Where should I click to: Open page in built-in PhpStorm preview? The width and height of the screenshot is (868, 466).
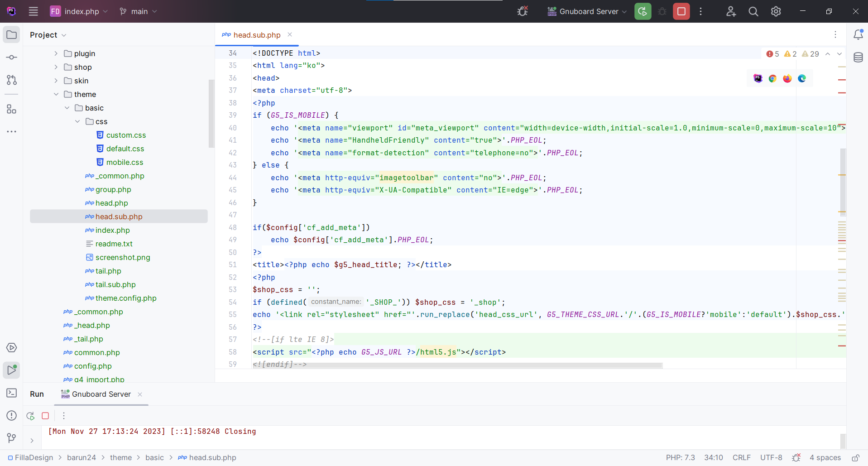coord(758,78)
